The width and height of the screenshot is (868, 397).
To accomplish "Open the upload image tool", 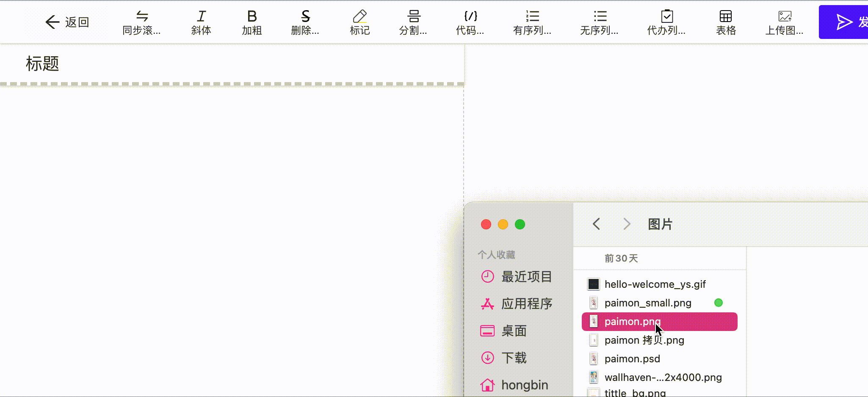I will click(785, 21).
